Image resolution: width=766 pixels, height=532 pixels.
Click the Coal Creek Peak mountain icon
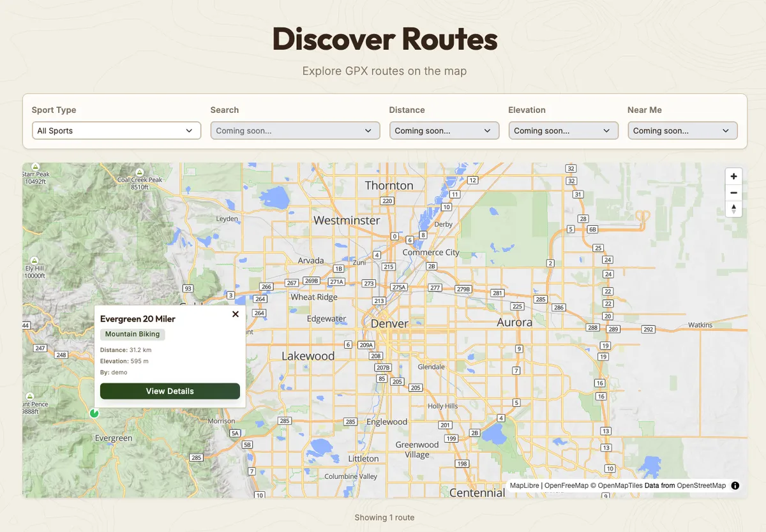pos(140,171)
